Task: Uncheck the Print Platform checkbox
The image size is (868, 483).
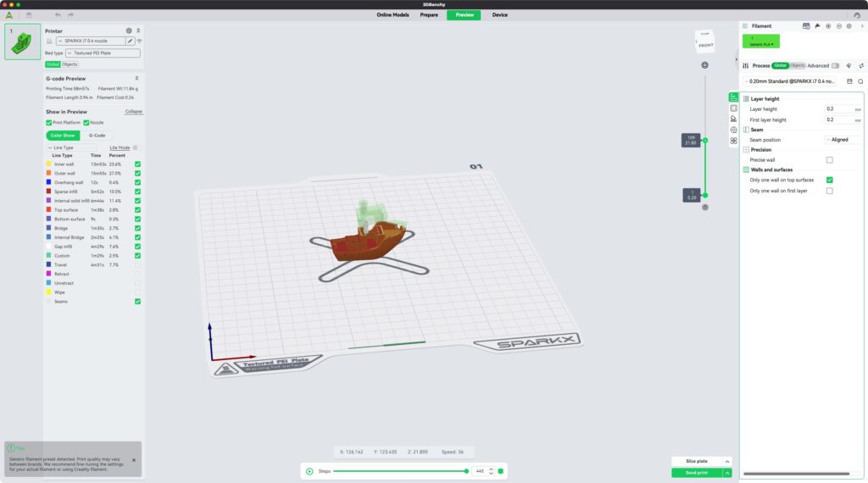Action: [x=49, y=123]
